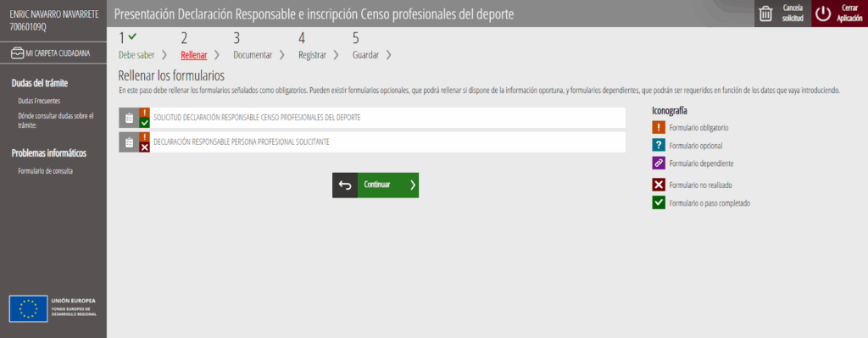Click the green Continuar button

coord(388,186)
